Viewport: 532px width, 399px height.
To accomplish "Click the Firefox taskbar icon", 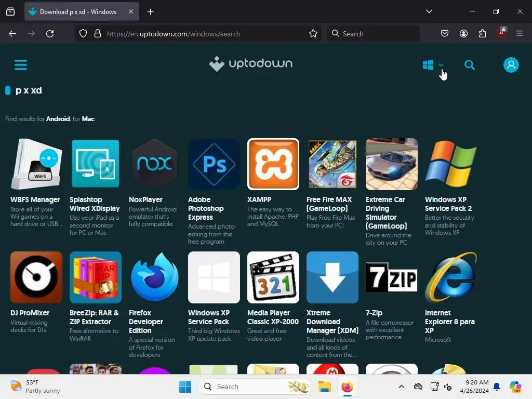I will pos(347,387).
